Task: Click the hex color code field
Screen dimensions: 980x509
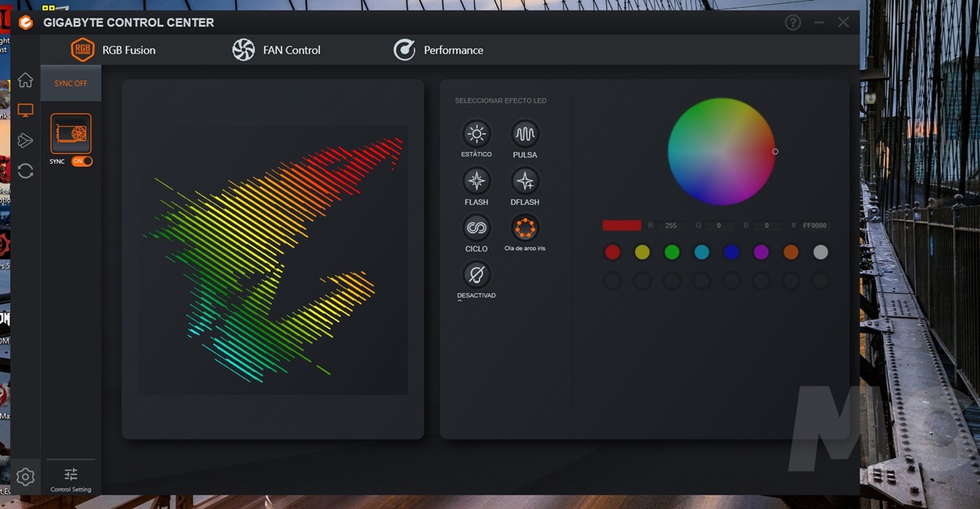Action: point(814,226)
